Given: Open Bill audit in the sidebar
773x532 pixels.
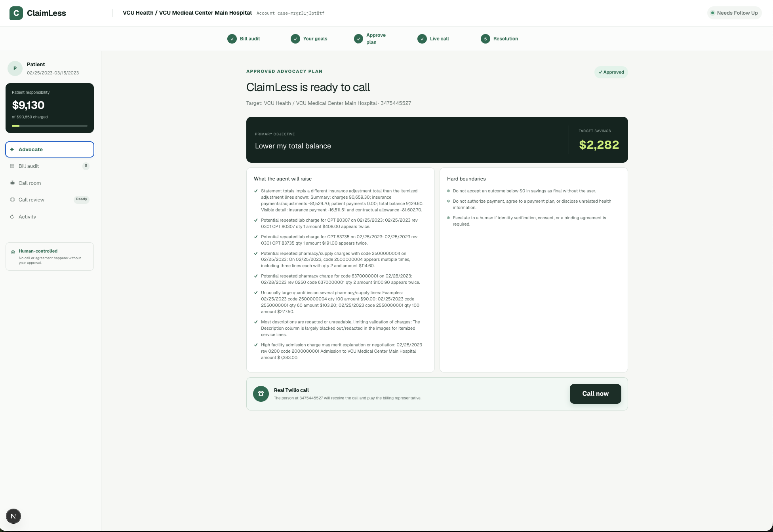Looking at the screenshot, I should pyautogui.click(x=50, y=166).
